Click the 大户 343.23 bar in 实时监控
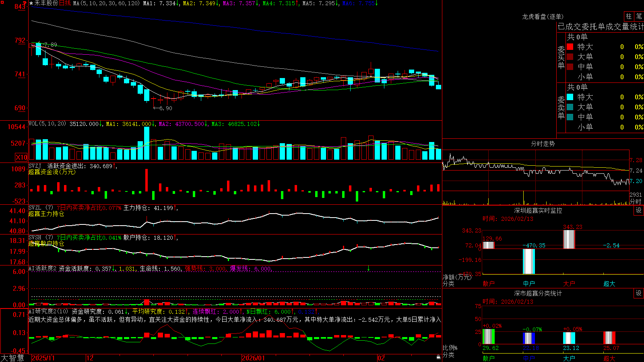Screen dimensions: 644x362 pyautogui.click(x=569, y=239)
